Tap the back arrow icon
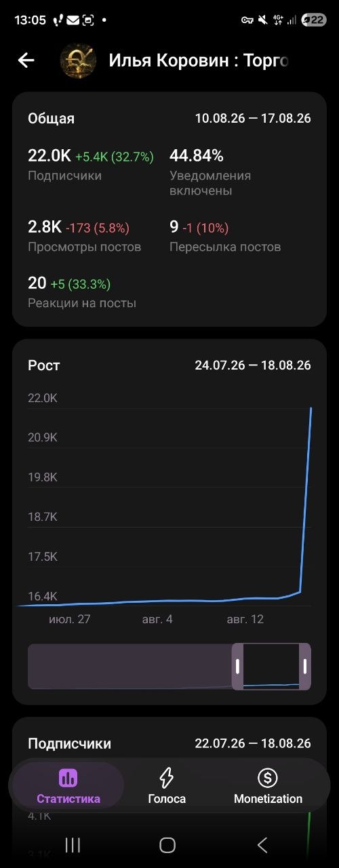This screenshot has width=339, height=868. (x=26, y=60)
